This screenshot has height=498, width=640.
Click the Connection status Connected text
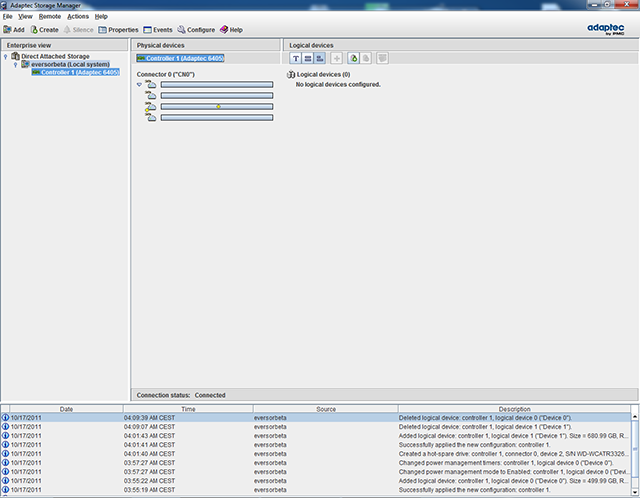[x=210, y=395]
